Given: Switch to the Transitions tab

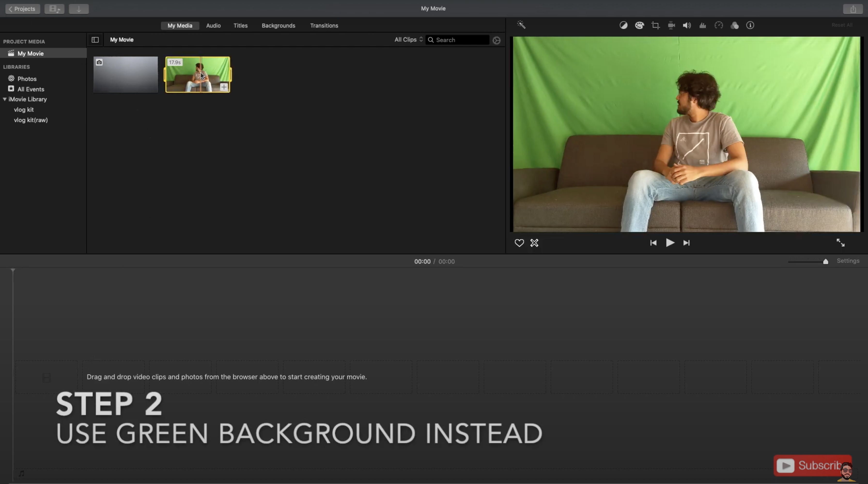Looking at the screenshot, I should point(324,25).
